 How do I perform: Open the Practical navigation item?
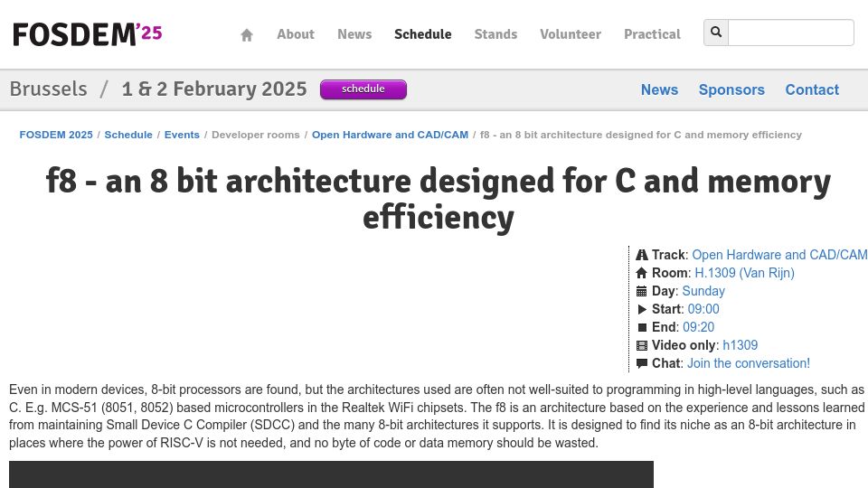652,34
